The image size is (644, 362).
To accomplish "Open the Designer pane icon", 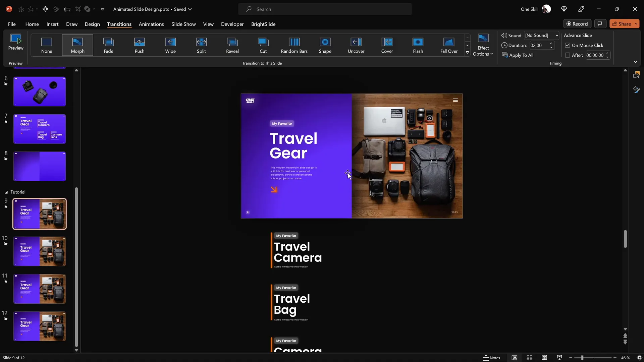I will coord(636,74).
